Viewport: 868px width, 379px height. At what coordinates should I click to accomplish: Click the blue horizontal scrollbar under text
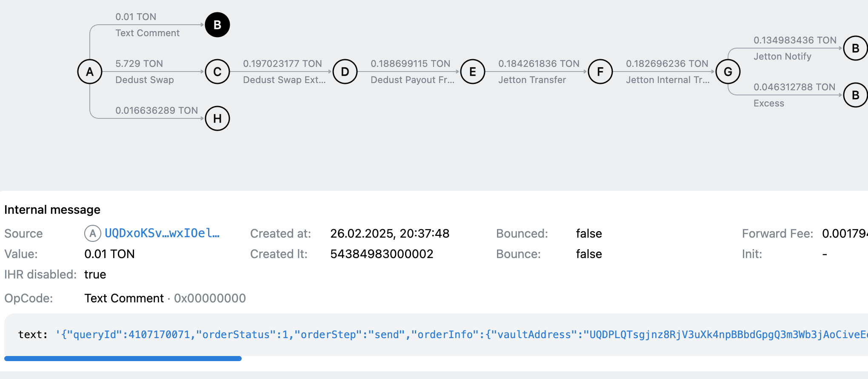click(123, 359)
